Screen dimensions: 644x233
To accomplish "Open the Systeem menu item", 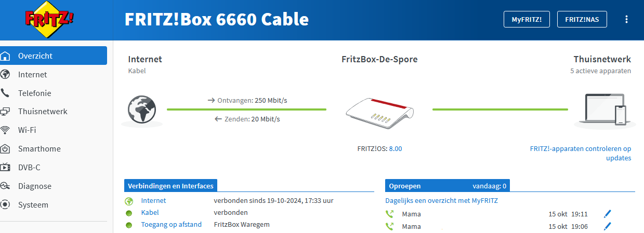I will [33, 204].
